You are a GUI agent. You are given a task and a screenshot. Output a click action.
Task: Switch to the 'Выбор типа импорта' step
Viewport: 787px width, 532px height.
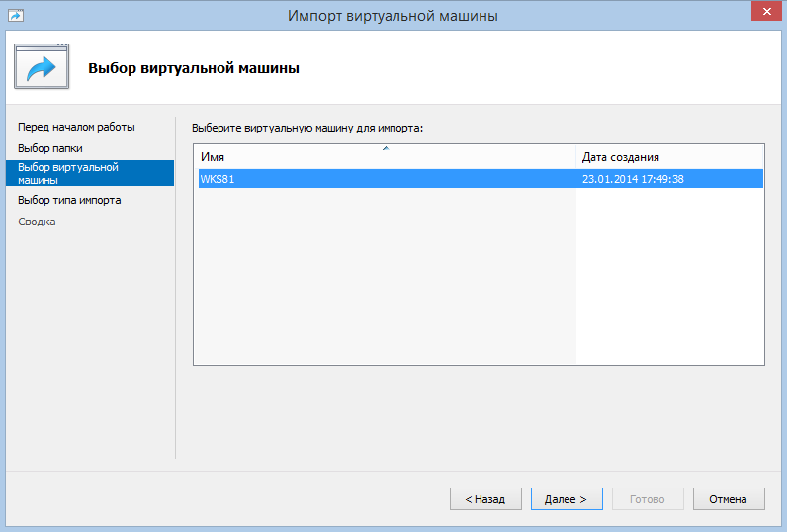[69, 200]
